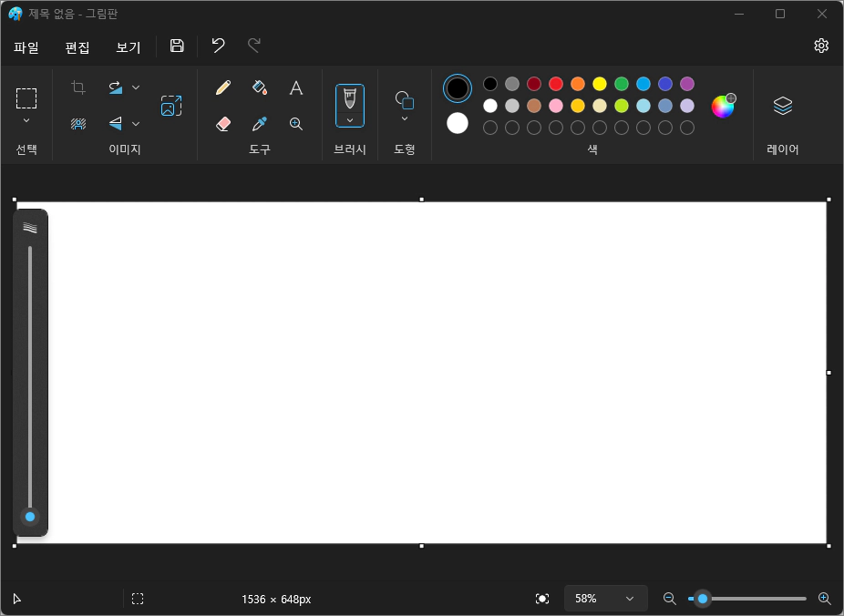Pick the purple color swatch
Viewport: 844px width, 616px height.
[x=687, y=84]
